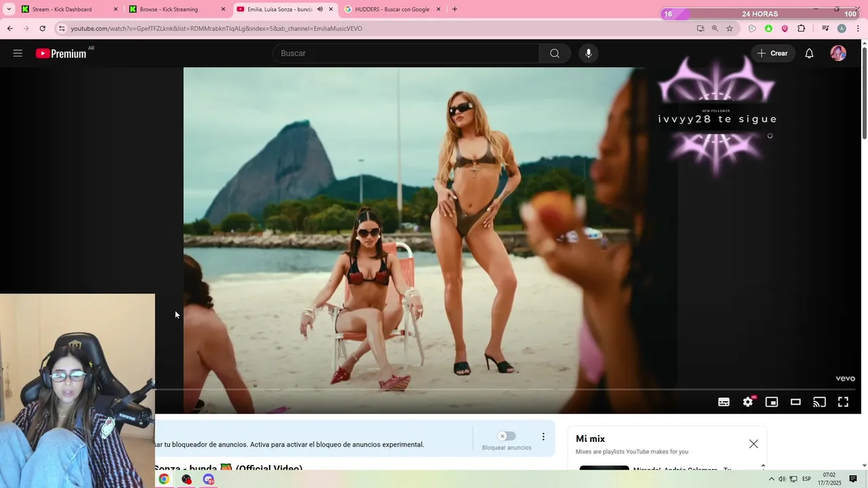Open the Chrome profile A avatar
Screen dimensions: 868x488
tap(842, 28)
